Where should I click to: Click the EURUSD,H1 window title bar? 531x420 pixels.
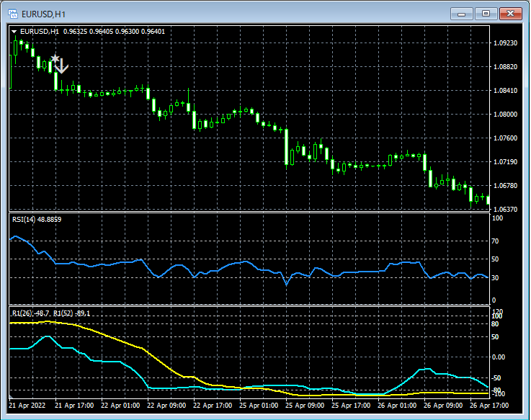click(216, 13)
